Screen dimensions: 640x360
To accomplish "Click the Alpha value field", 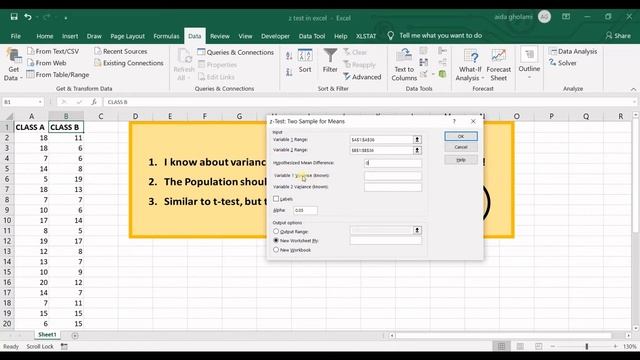I will pos(305,210).
